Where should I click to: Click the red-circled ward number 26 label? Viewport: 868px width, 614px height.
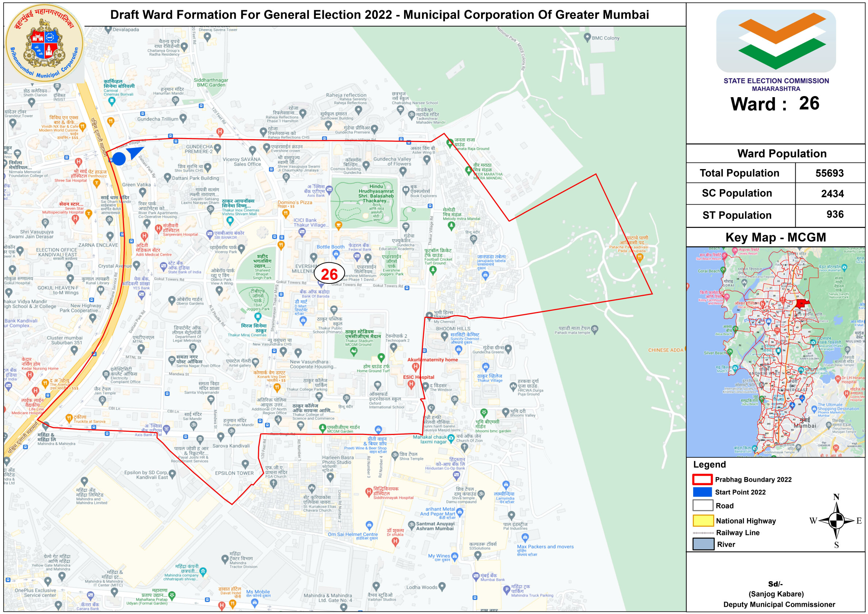click(329, 274)
